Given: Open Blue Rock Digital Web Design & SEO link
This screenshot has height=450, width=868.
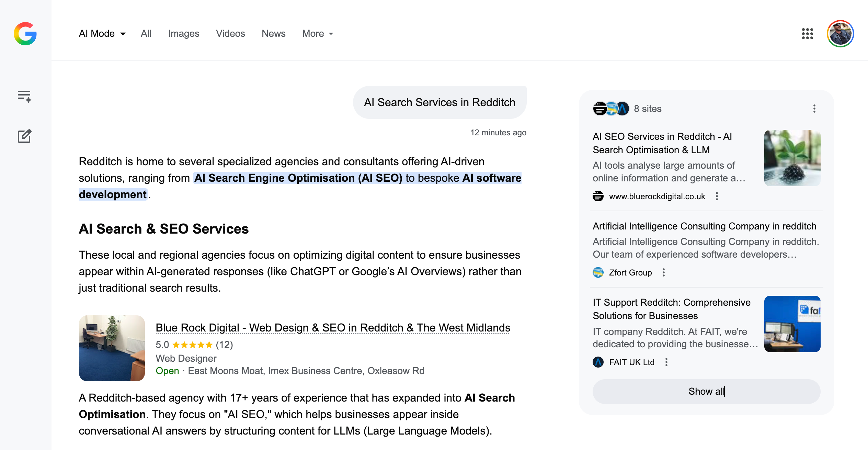Looking at the screenshot, I should (333, 328).
